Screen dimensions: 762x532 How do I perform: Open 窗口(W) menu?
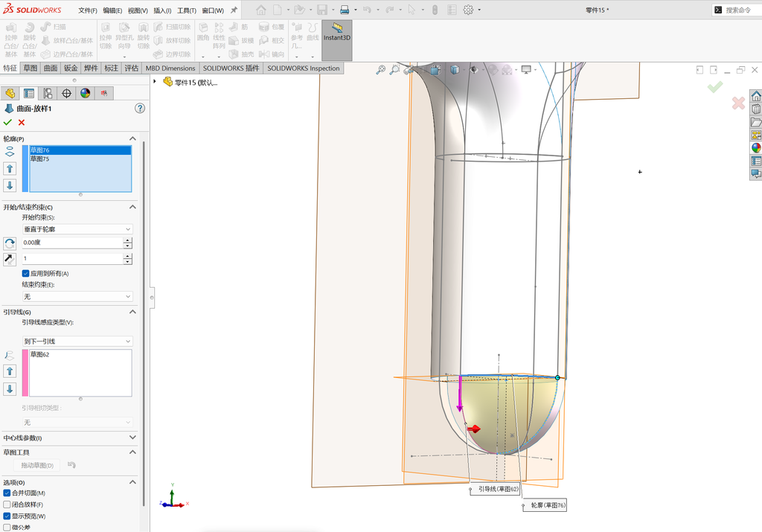pyautogui.click(x=213, y=10)
